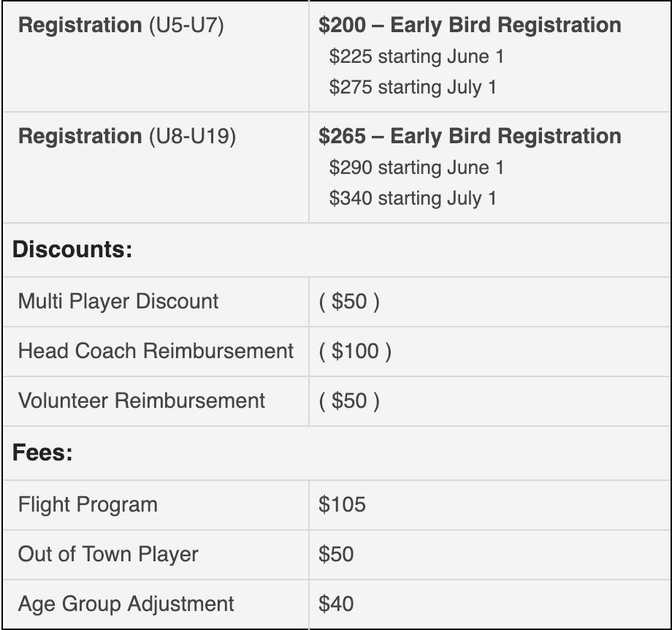Select the $200 Early Bird Registration text

click(470, 25)
